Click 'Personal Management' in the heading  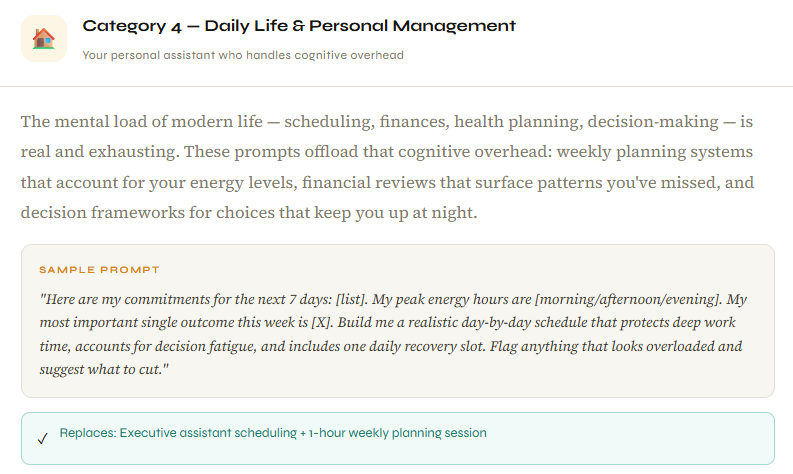tap(412, 26)
